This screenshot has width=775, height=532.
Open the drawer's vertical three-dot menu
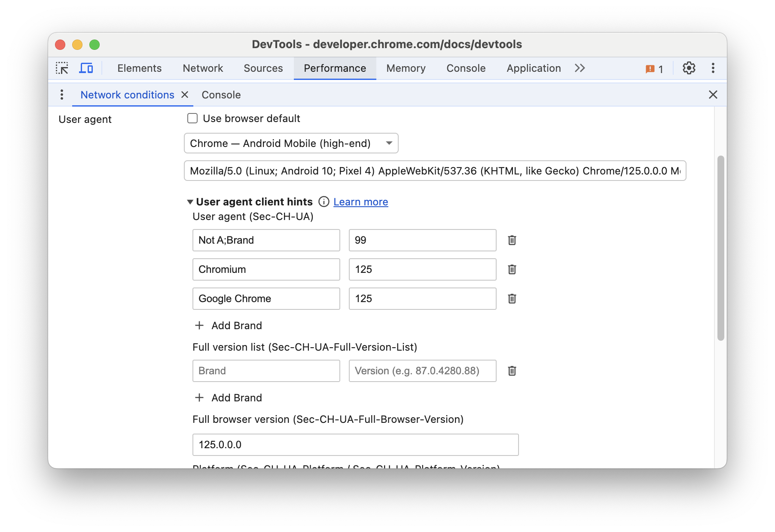(61, 95)
